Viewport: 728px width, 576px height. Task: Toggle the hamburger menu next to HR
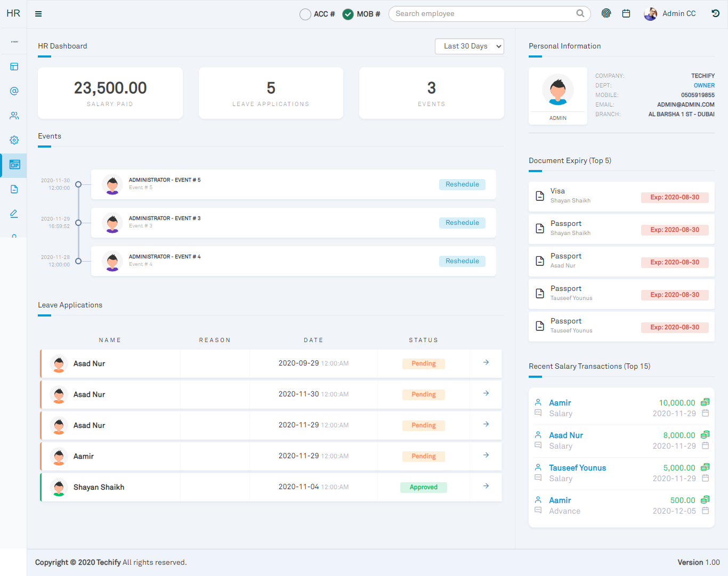click(x=38, y=14)
